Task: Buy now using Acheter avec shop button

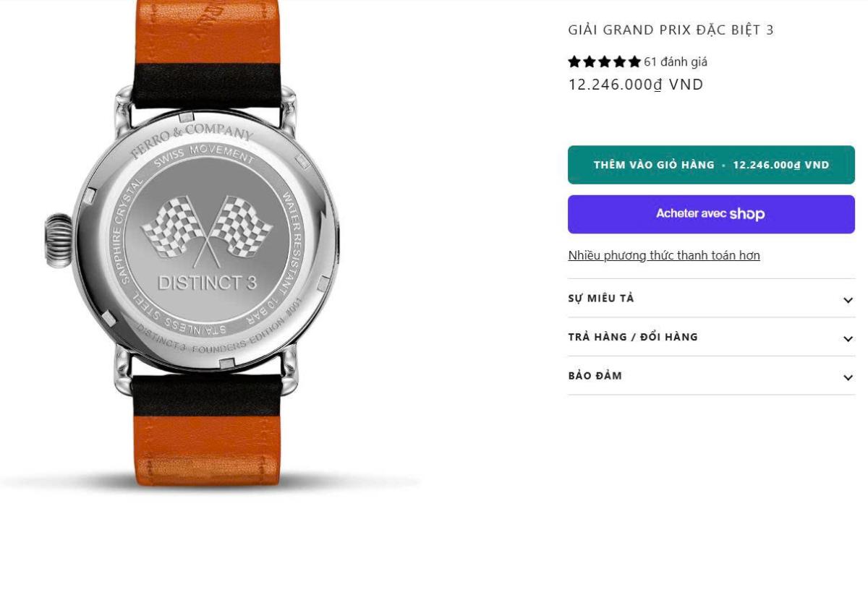Action: 711,214
